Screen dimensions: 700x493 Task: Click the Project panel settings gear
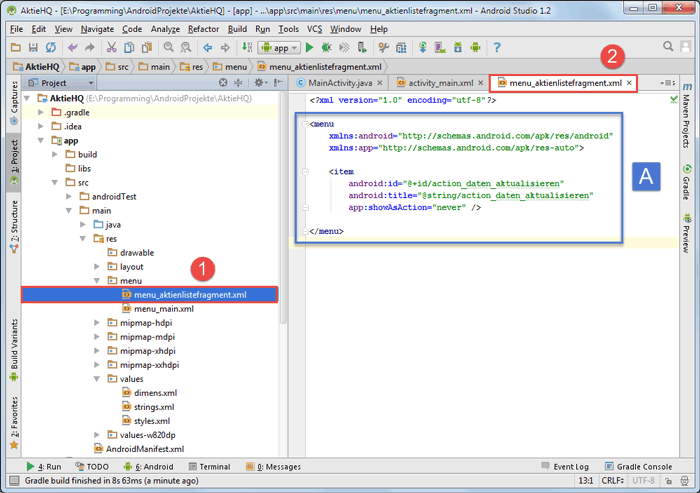[x=259, y=83]
